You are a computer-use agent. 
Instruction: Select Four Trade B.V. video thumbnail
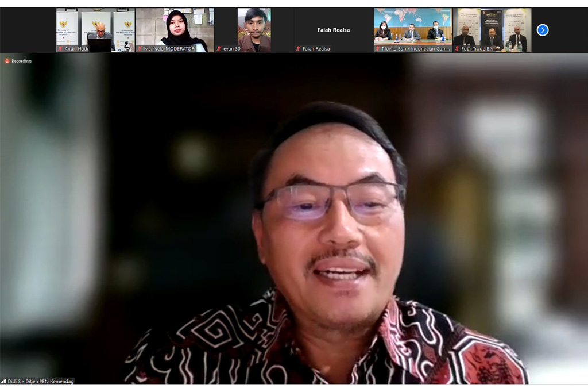[492, 28]
